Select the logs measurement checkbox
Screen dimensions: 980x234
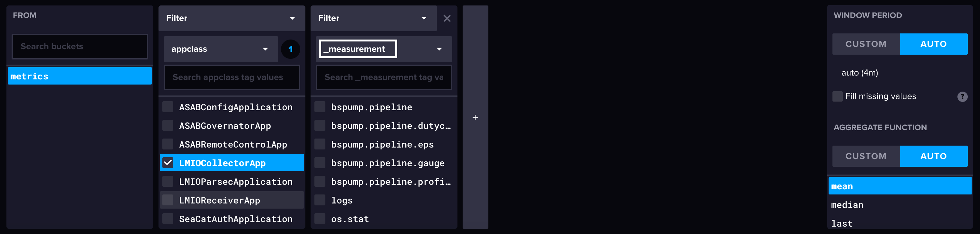click(x=320, y=200)
